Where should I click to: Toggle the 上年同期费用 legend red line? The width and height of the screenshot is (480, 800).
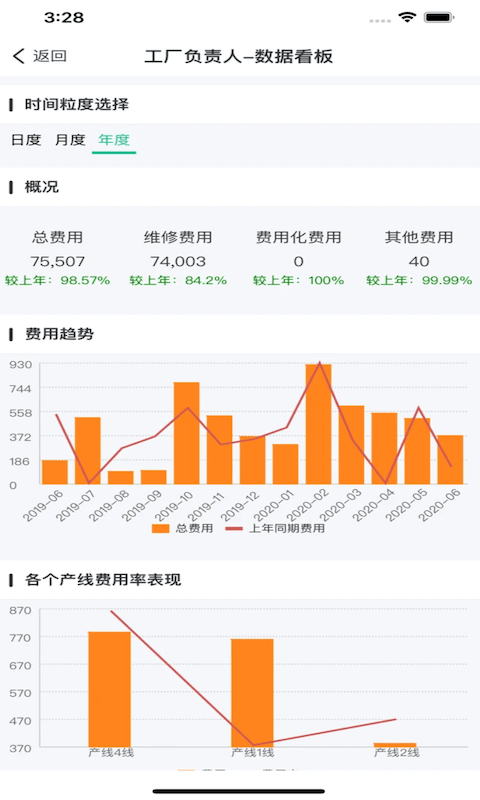pyautogui.click(x=234, y=529)
